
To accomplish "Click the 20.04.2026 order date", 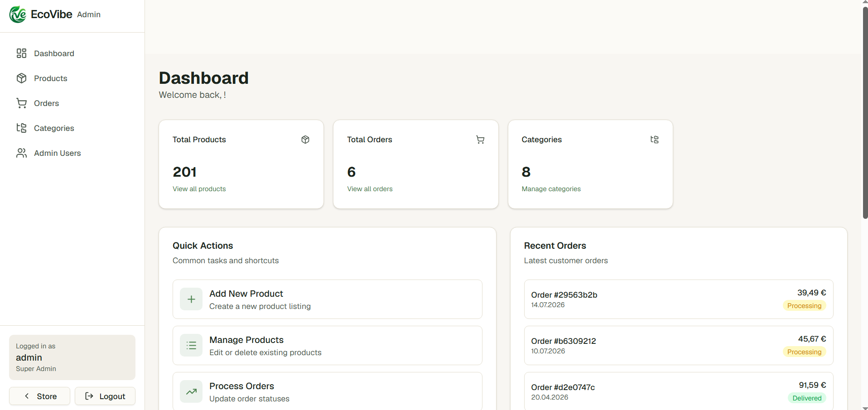I will pyautogui.click(x=550, y=397).
